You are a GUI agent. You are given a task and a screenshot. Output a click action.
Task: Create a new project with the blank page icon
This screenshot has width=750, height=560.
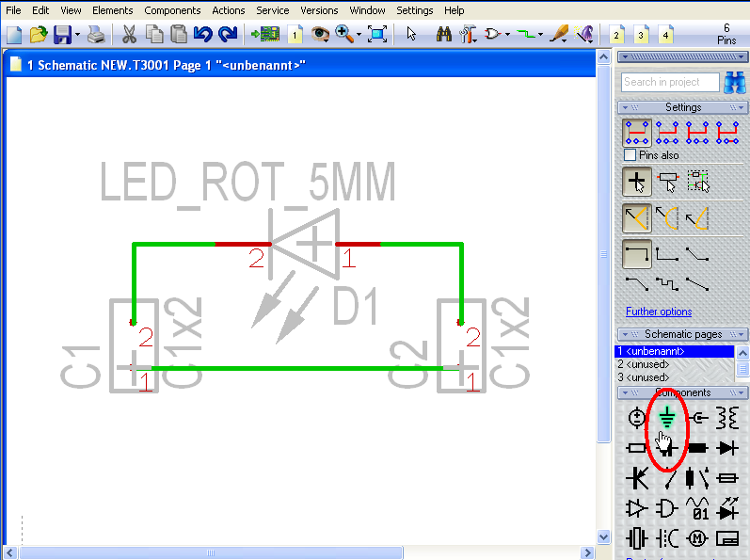[14, 35]
